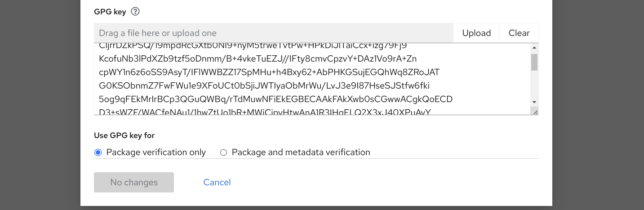Viewport: 644px width, 210px height.
Task: Select the Package verification only radio
Action: [98, 152]
